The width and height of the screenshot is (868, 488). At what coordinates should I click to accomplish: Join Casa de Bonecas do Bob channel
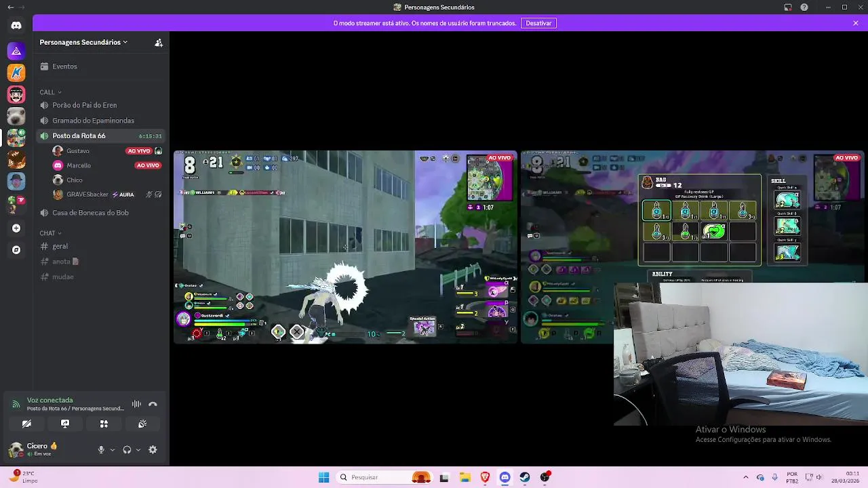point(102,213)
